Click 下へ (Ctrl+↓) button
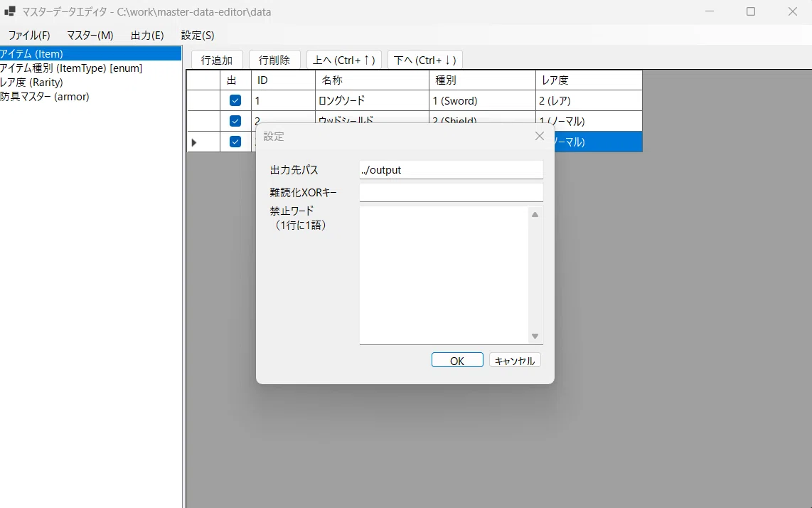The height and width of the screenshot is (508, 812). [424, 60]
